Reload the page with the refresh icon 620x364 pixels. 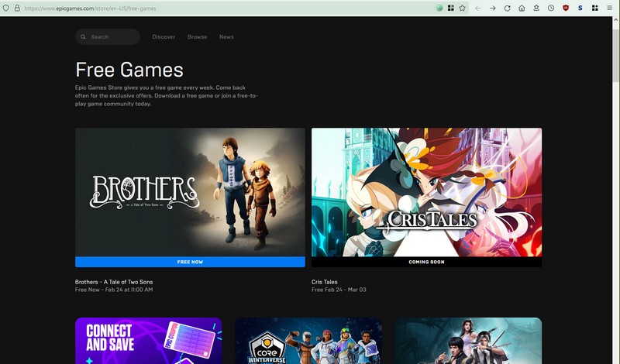click(507, 8)
